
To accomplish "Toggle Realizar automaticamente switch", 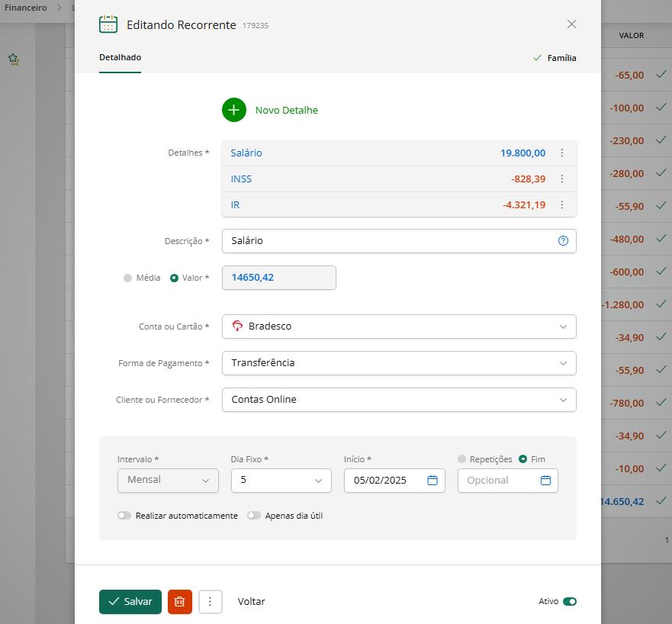I will tap(124, 516).
